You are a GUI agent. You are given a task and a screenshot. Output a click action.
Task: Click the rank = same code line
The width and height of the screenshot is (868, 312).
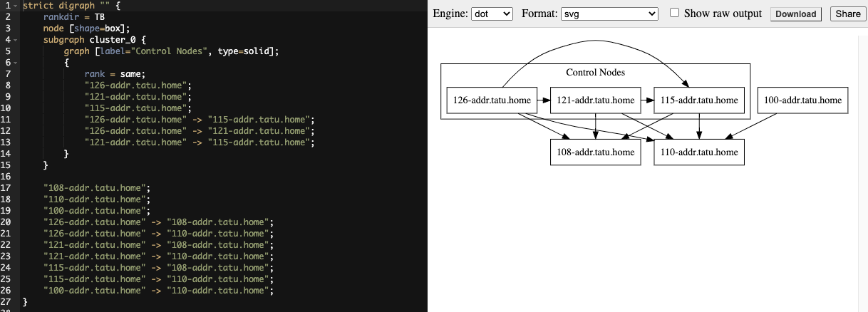[x=114, y=74]
